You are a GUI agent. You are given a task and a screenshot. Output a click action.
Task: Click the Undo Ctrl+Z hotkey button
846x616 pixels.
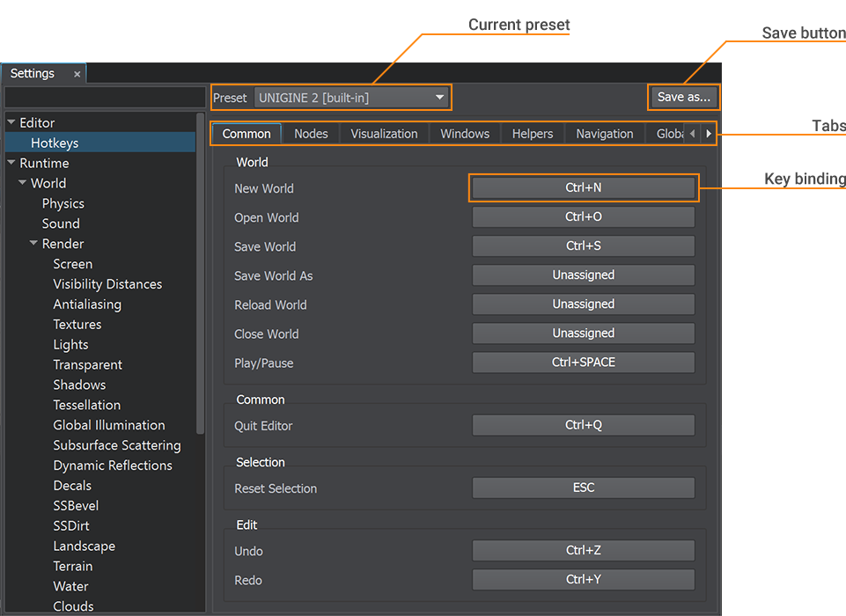[x=583, y=551]
